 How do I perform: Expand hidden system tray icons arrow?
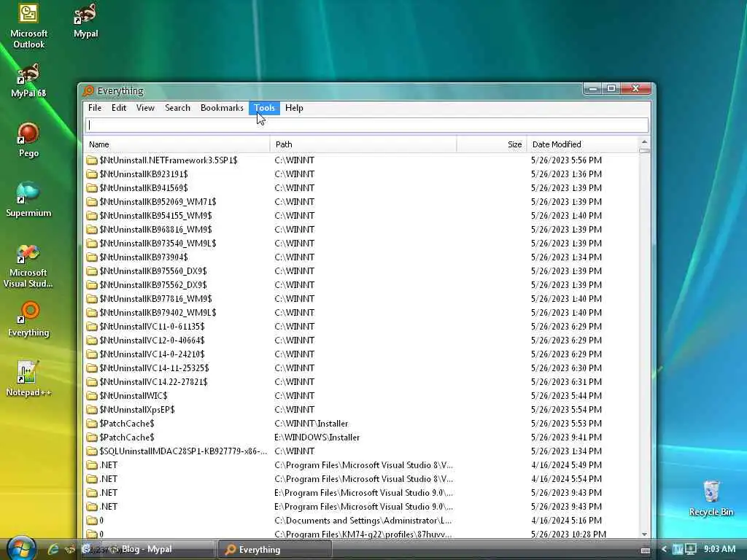pos(664,550)
